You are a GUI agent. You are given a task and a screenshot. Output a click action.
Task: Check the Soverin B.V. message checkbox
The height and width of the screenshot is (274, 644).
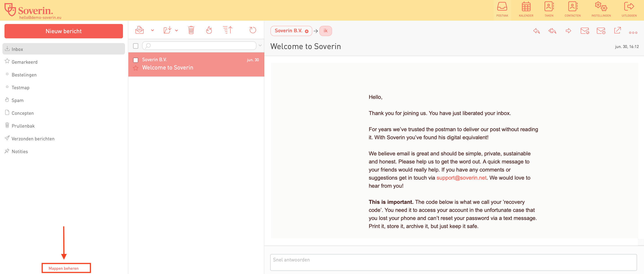coord(136,60)
